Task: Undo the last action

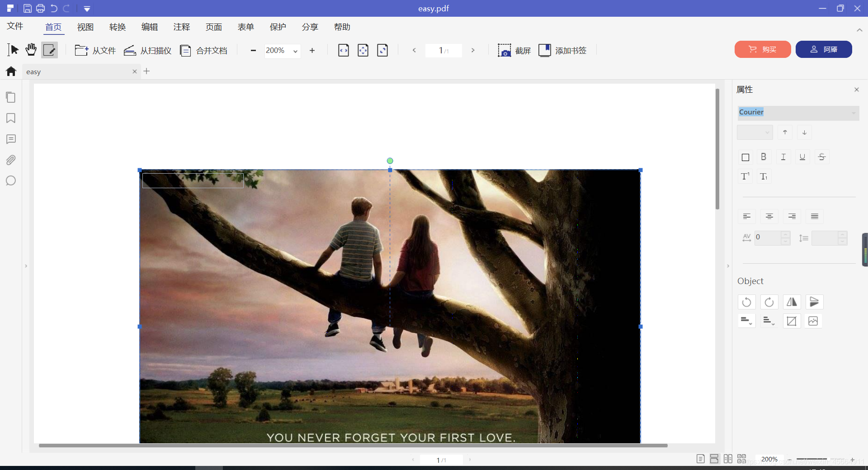Action: coord(54,8)
